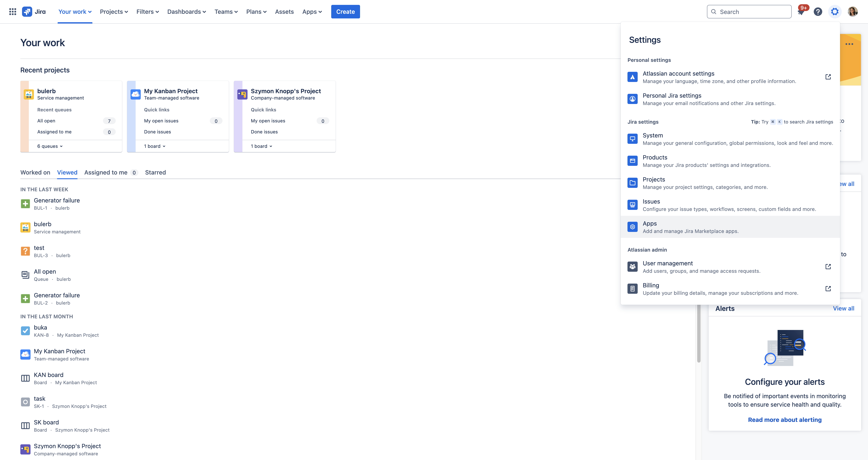Open System in Jira settings

pyautogui.click(x=730, y=139)
